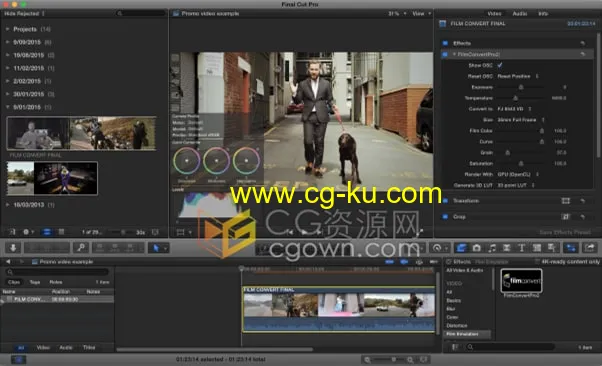Open the Hide Rejected filter menu
Image resolution: width=602 pixels, height=366 pixels.
click(24, 13)
